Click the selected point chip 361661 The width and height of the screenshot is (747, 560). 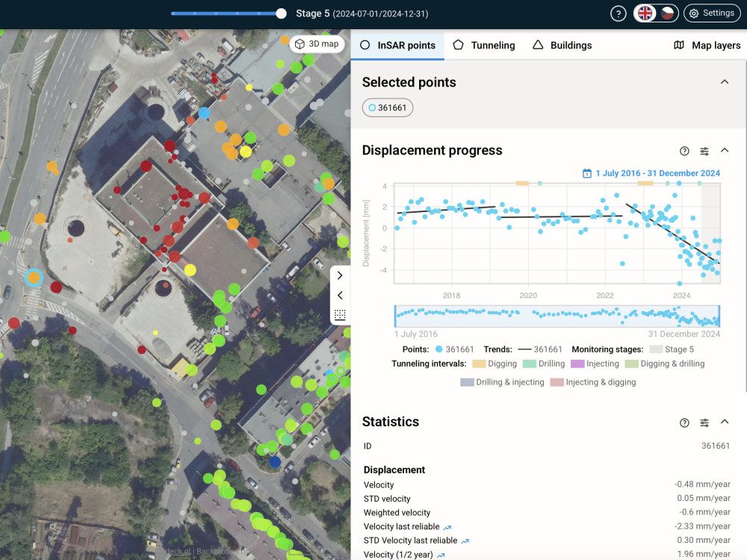[387, 108]
